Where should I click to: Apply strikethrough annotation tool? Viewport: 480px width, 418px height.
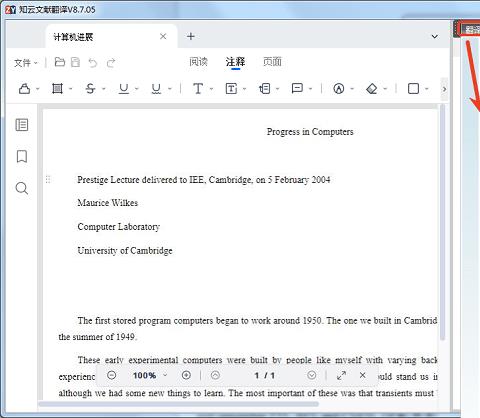[90, 89]
